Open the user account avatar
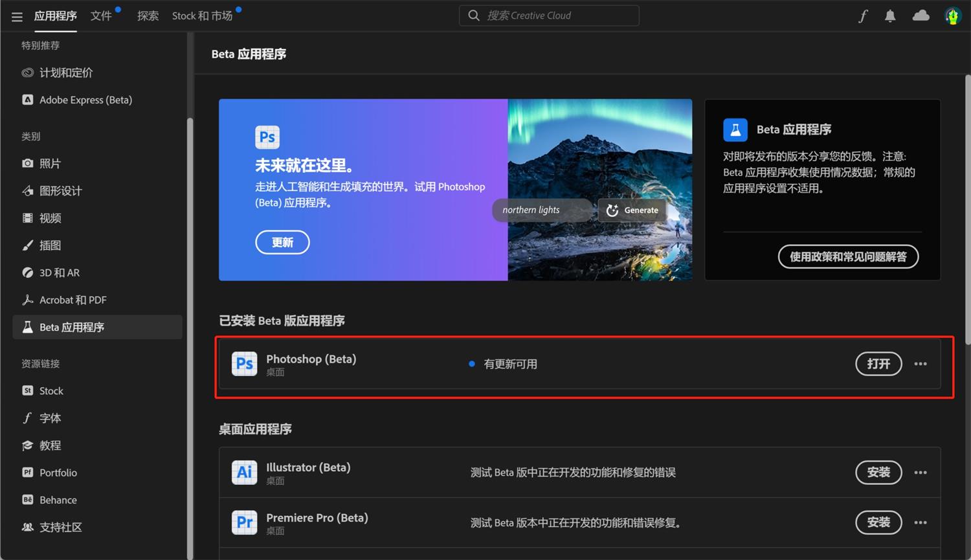 coord(952,16)
